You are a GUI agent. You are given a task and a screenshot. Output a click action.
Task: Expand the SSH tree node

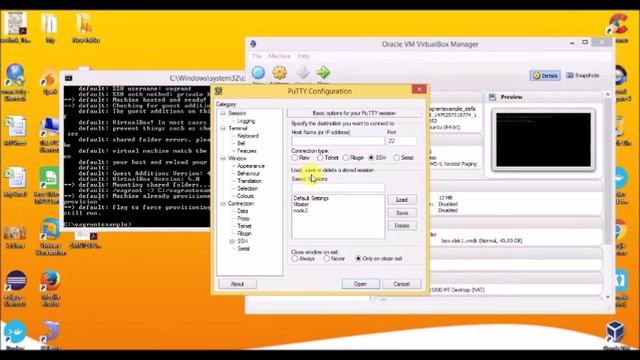[232, 242]
